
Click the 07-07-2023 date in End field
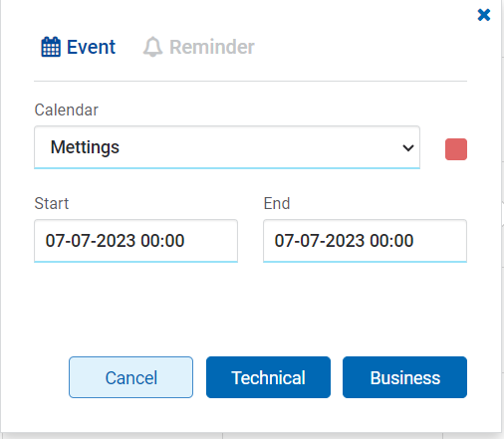(x=320, y=241)
